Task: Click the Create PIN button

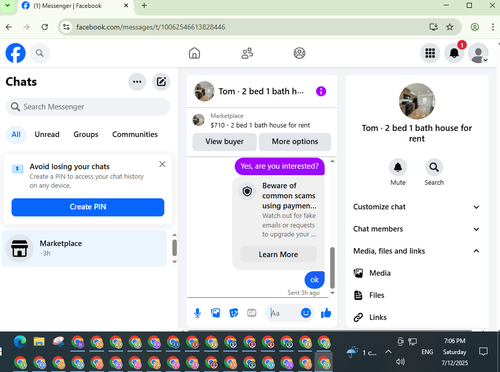Action: click(x=88, y=207)
